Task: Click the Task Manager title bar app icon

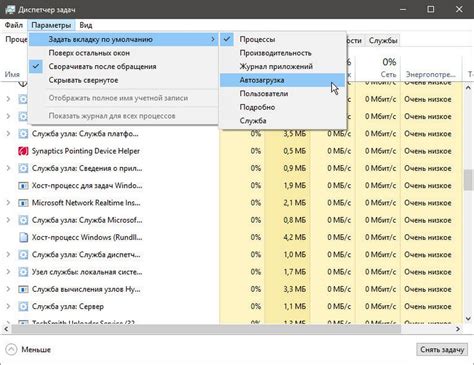Action: coord(10,9)
